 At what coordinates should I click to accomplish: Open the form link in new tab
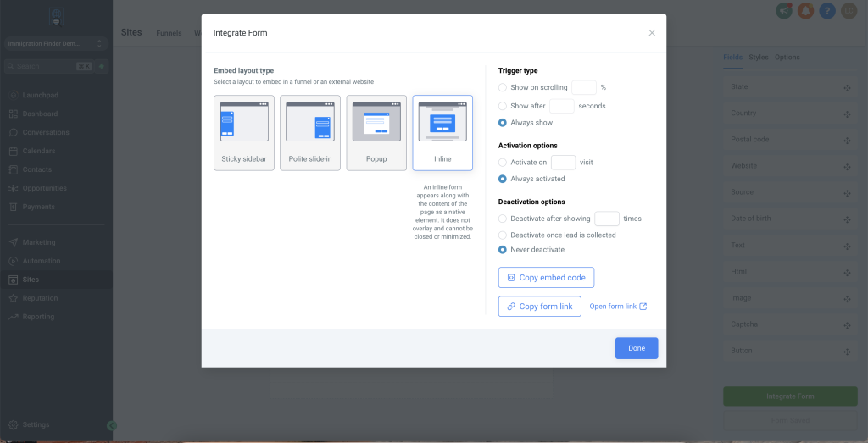tap(618, 307)
